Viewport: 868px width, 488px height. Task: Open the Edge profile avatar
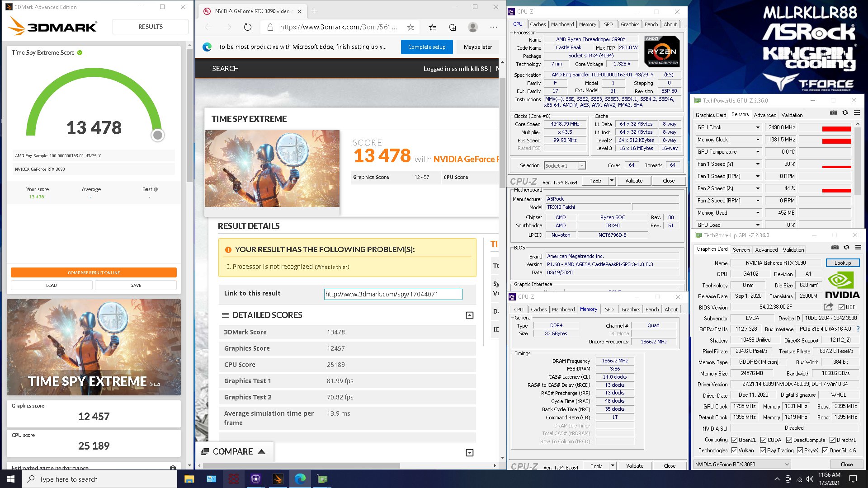473,27
